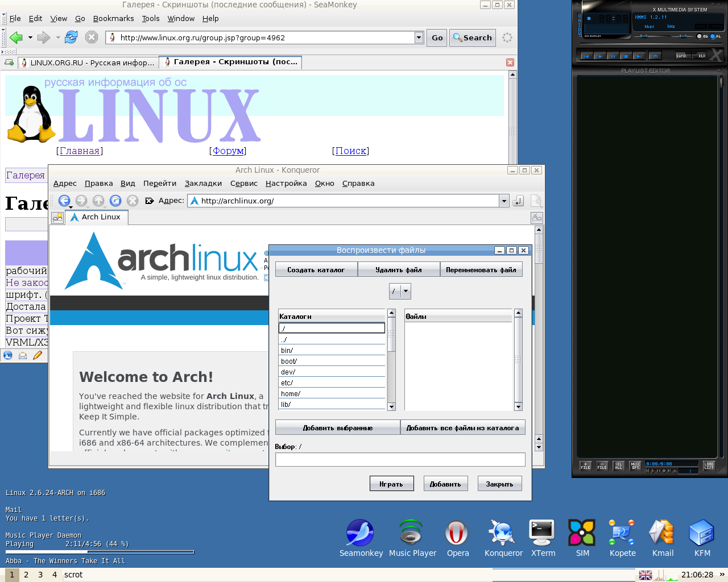The height and width of the screenshot is (582, 728).
Task: Click the Konqueror Stop loading icon
Action: point(133,201)
